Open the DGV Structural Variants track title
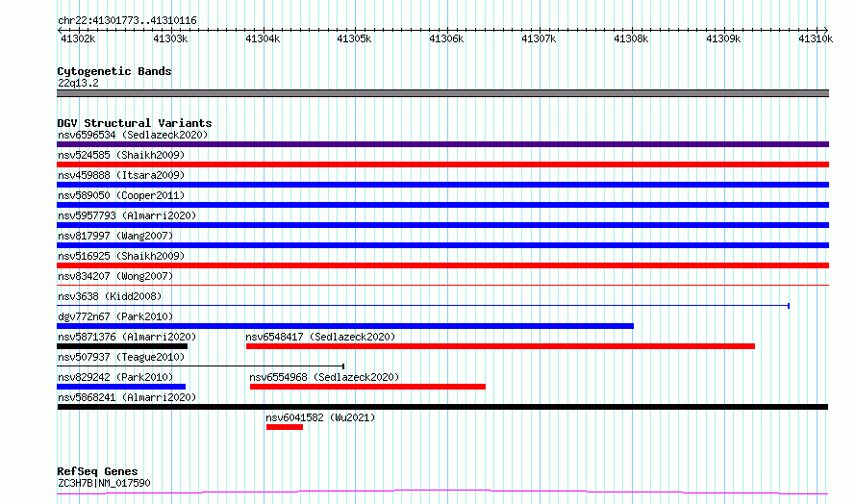 click(135, 123)
